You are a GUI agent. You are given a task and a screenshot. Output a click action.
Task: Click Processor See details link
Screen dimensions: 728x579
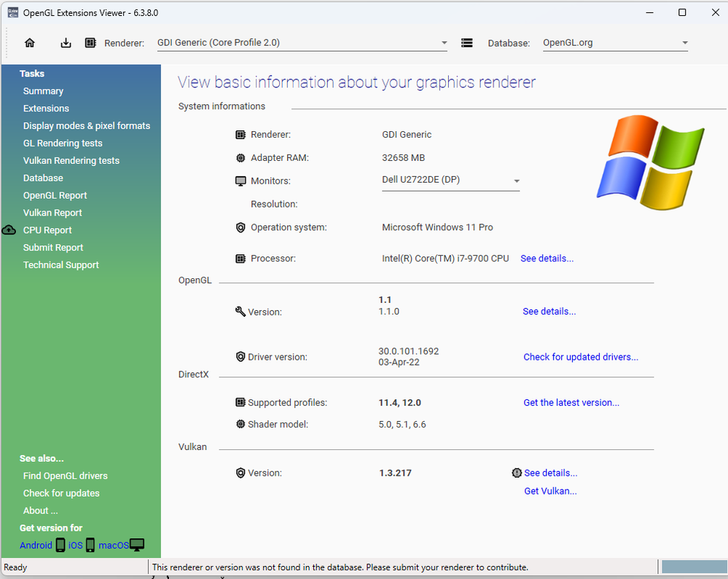coord(547,259)
